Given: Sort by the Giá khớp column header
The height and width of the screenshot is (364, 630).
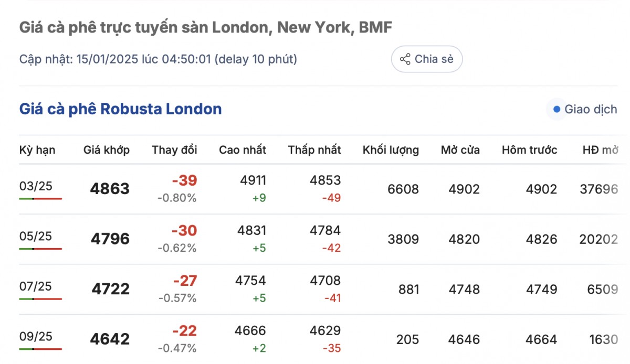Looking at the screenshot, I should tap(107, 150).
